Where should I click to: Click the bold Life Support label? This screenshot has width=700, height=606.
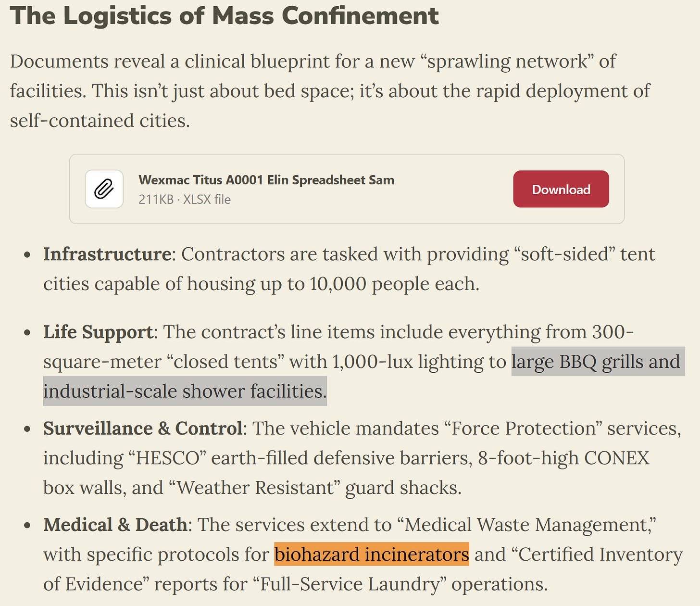click(x=98, y=332)
